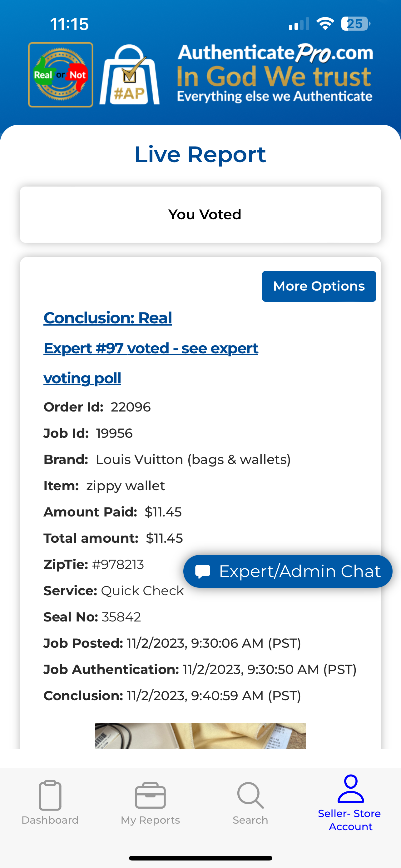401x868 pixels.
Task: Tap the Search magnifier icon
Action: point(250,795)
